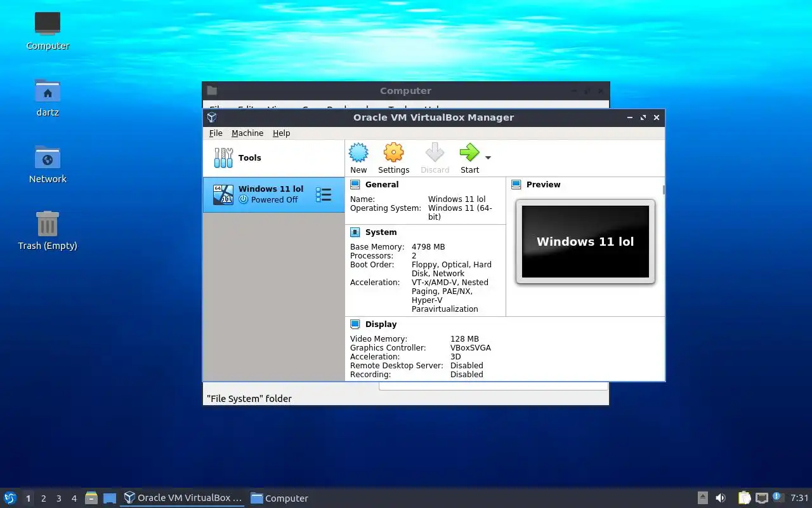Select the Windows 11 lol machine entry
The width and height of the screenshot is (812, 508).
click(273, 194)
